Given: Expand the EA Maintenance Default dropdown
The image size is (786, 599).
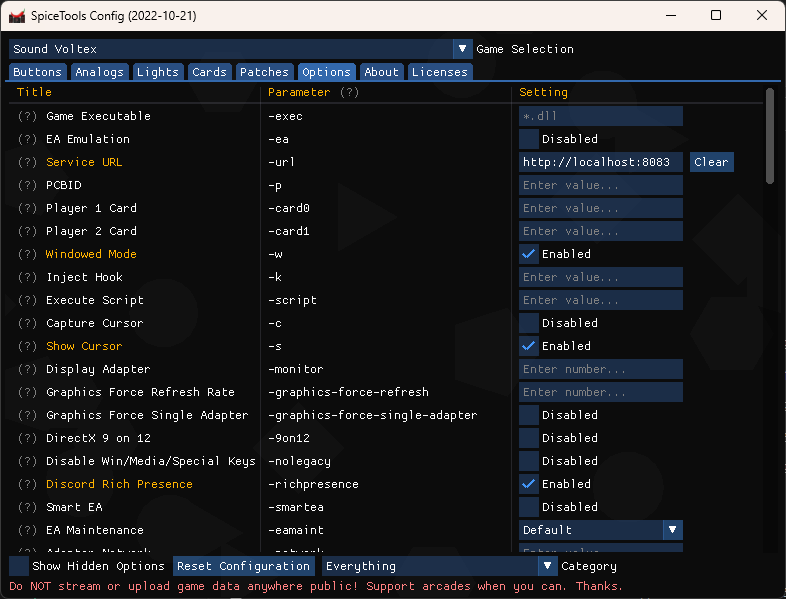Looking at the screenshot, I should pyautogui.click(x=600, y=530).
